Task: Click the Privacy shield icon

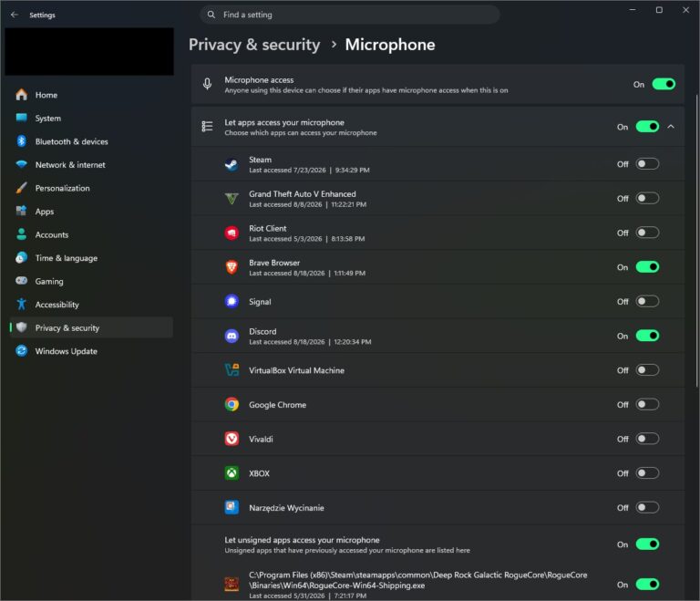Action: (22, 327)
